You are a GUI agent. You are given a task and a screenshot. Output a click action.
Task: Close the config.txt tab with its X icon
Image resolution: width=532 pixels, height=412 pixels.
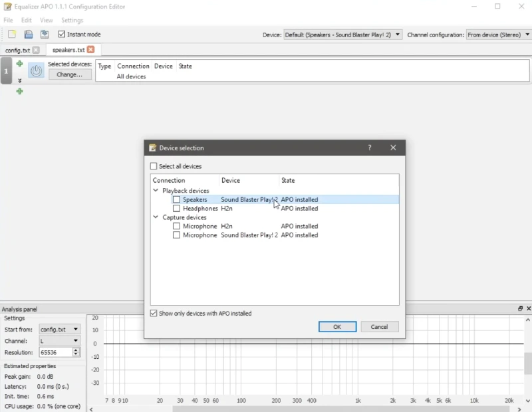[x=36, y=50]
